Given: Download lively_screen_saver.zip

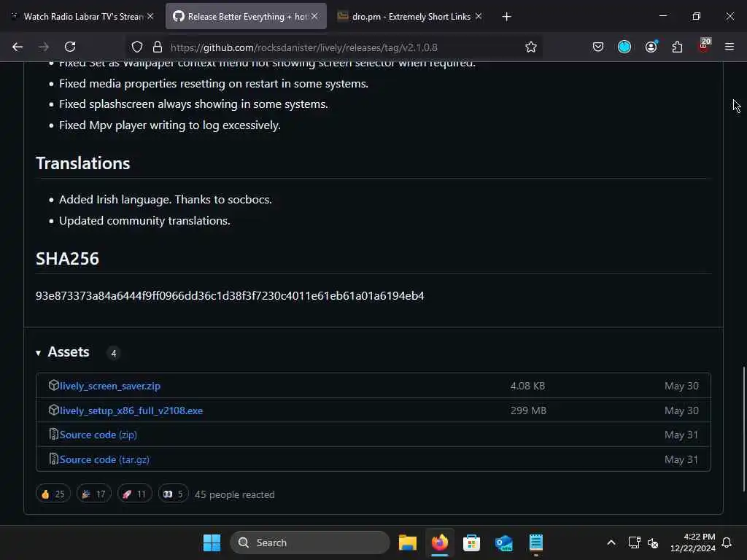Looking at the screenshot, I should coord(110,386).
